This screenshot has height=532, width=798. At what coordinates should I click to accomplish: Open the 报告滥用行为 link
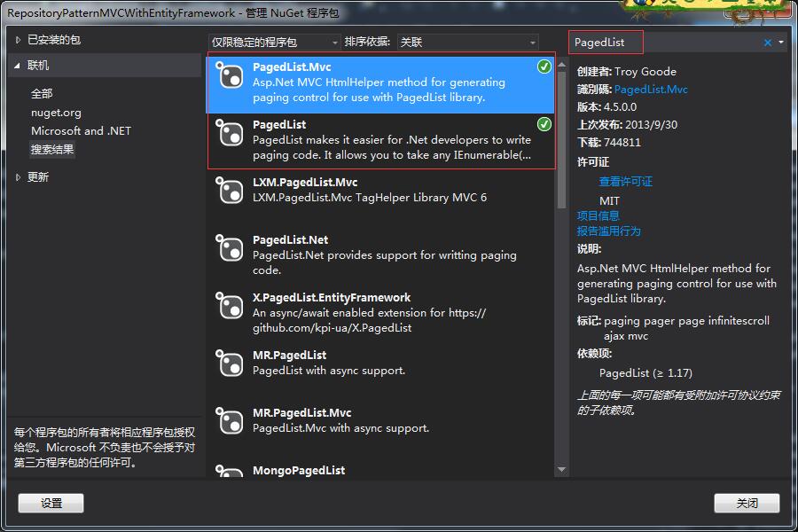tap(608, 231)
